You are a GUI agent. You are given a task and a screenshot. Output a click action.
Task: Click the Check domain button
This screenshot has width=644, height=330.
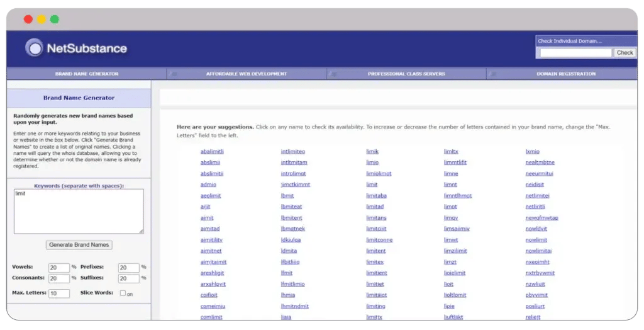625,53
